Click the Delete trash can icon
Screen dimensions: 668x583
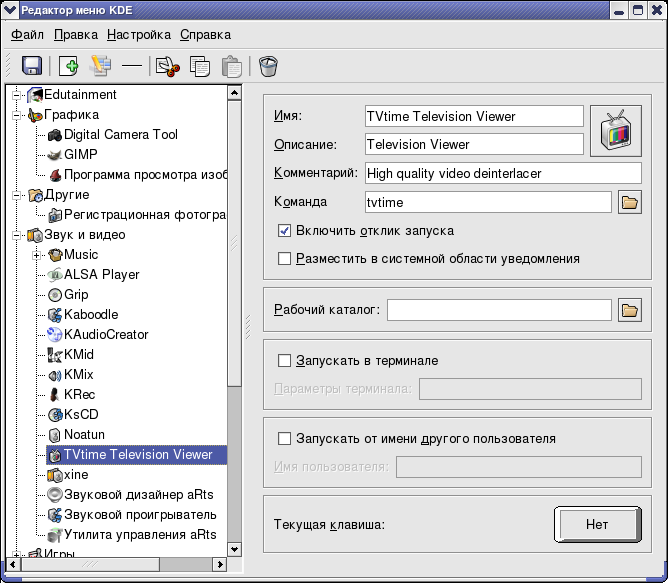[x=268, y=66]
